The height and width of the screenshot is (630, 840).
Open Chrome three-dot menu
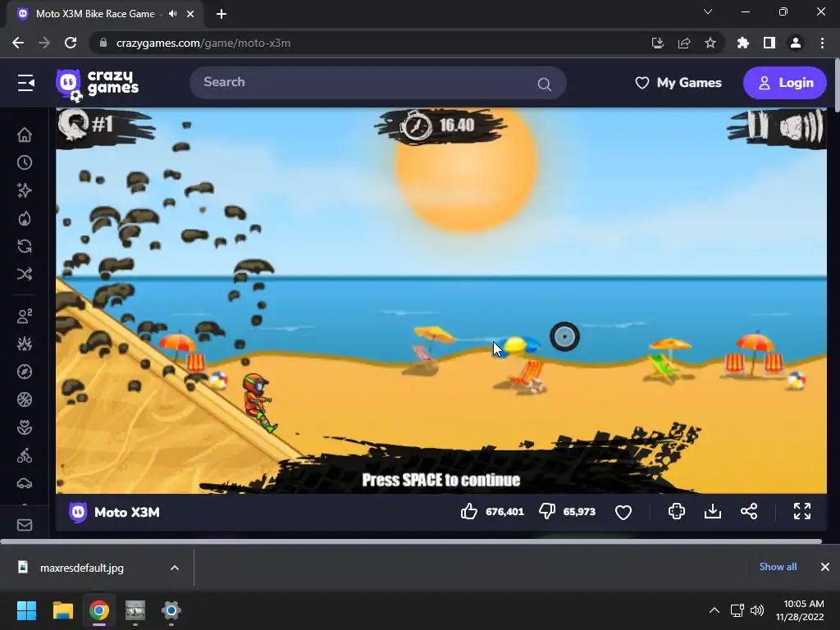coord(822,43)
